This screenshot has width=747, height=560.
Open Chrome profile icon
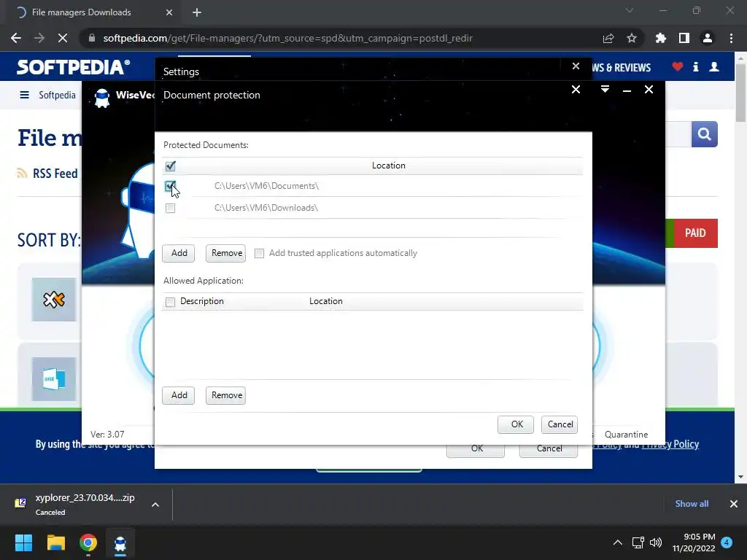(708, 38)
